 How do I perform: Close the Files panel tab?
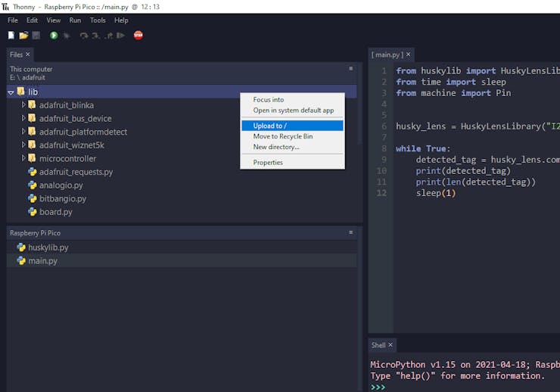pyautogui.click(x=28, y=54)
